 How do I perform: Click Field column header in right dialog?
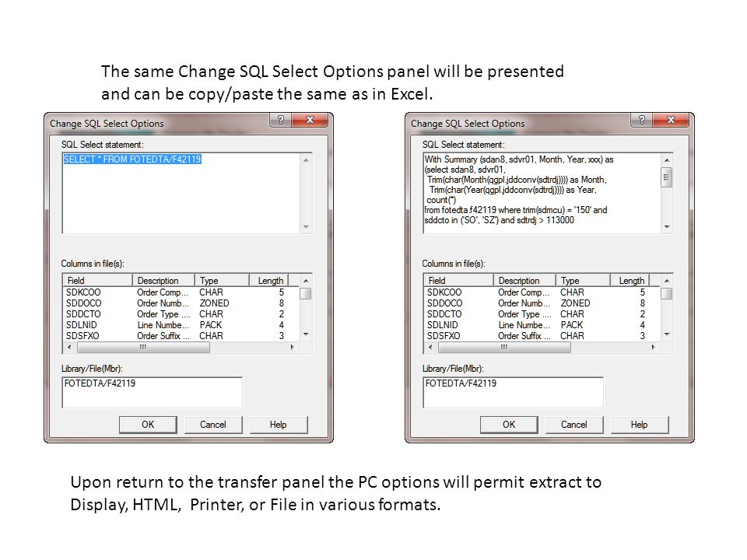pyautogui.click(x=459, y=281)
